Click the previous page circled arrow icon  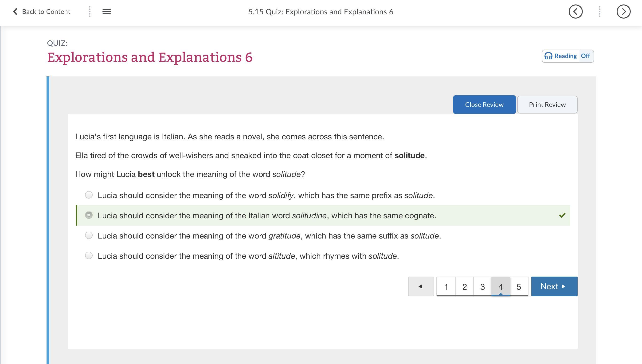pyautogui.click(x=575, y=12)
